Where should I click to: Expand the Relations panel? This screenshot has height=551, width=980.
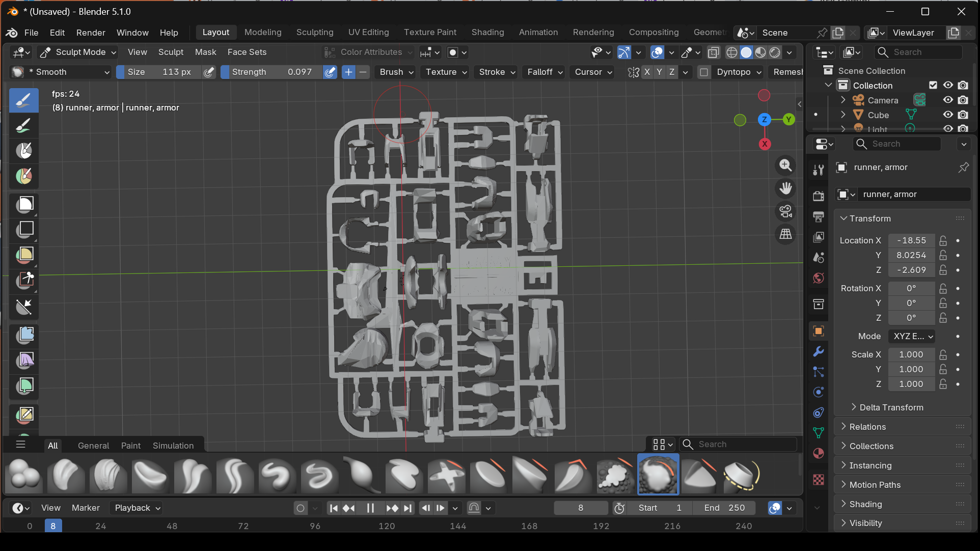point(903,427)
